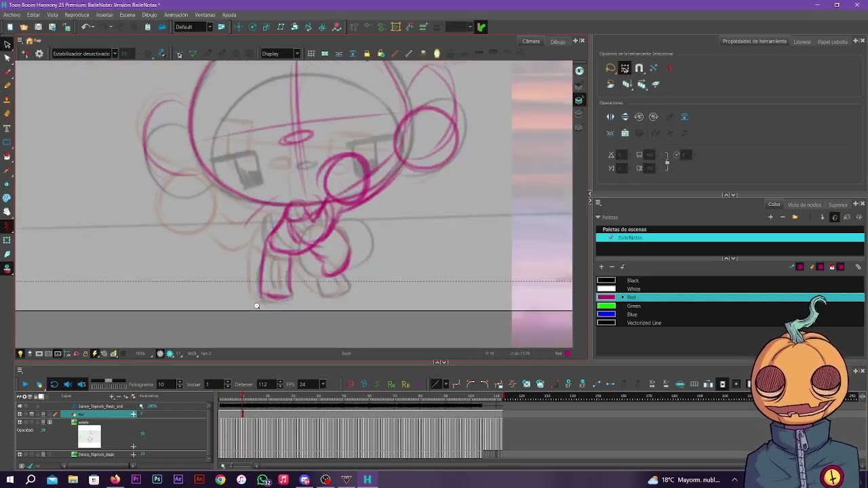The image size is (868, 488).
Task: Click the Play button in timeline
Action: 25,384
